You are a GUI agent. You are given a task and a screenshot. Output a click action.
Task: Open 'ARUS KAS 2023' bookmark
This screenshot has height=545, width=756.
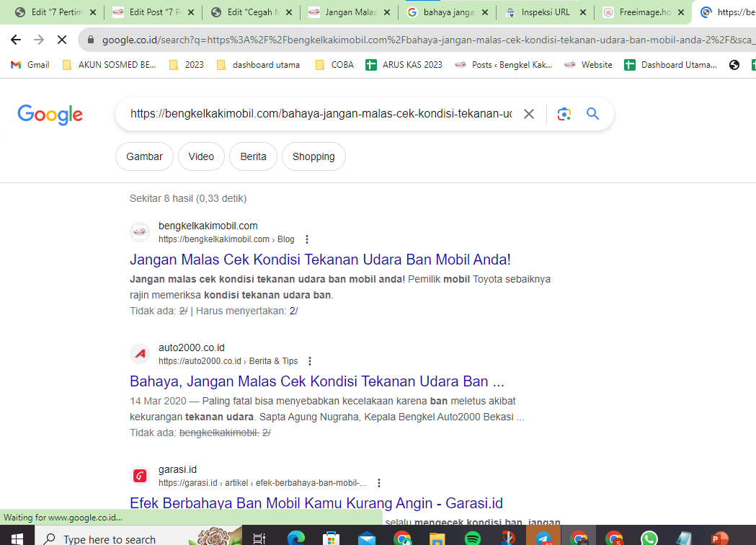[x=404, y=65]
